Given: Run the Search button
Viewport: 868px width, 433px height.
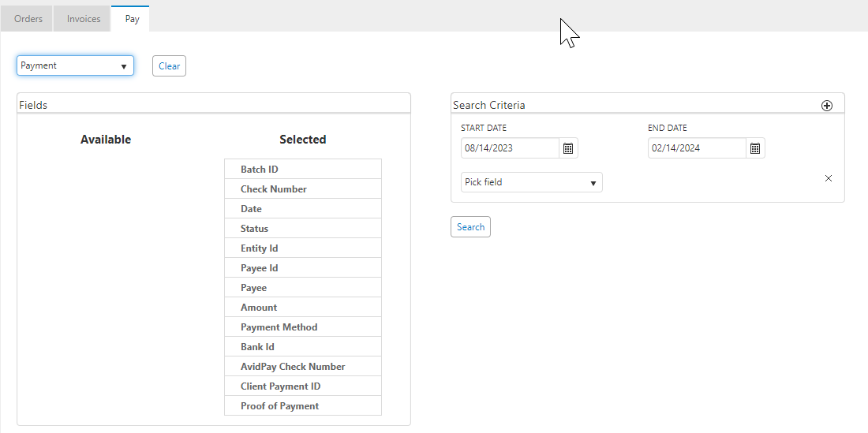Looking at the screenshot, I should tap(470, 227).
